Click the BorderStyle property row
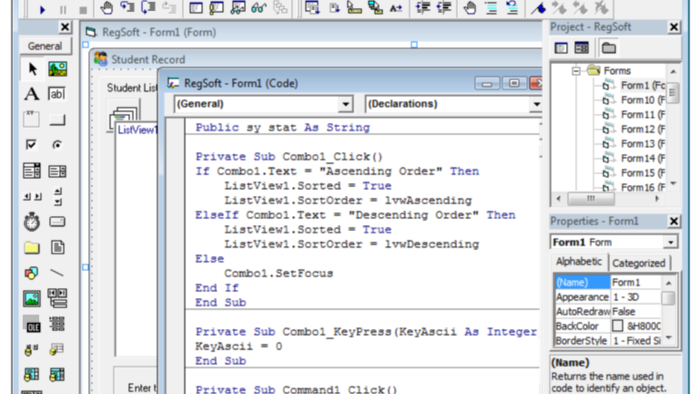700x394 pixels. click(608, 340)
